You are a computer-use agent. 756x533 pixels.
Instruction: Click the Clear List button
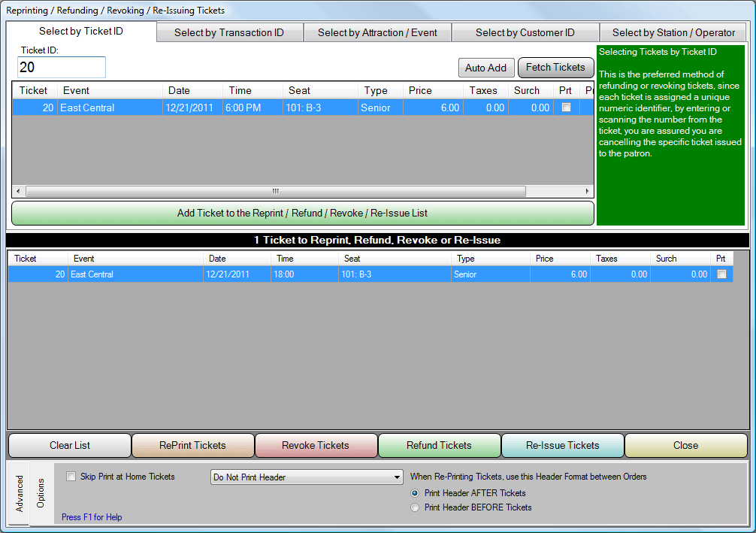[x=70, y=445]
